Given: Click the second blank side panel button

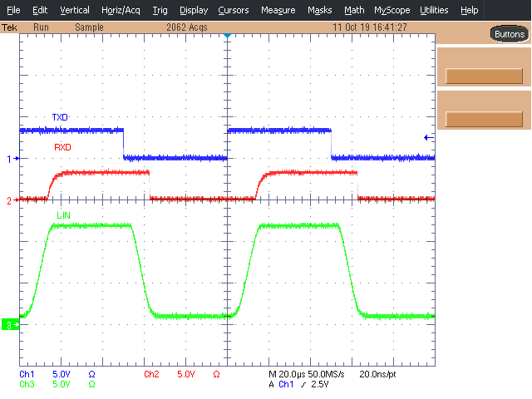Looking at the screenshot, I should (484, 119).
